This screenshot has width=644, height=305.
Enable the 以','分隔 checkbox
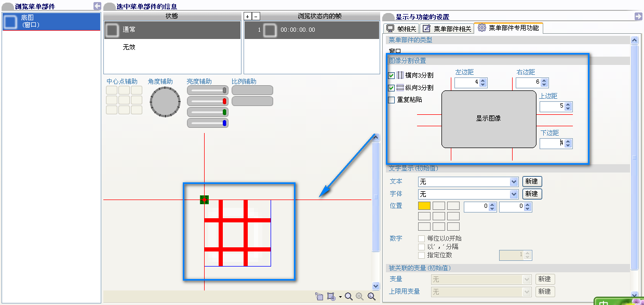coord(422,247)
